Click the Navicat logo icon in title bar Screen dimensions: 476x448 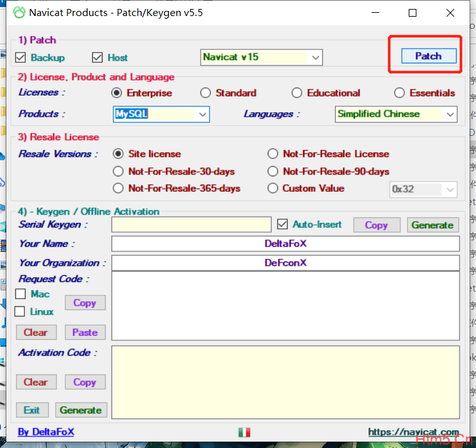(19, 12)
